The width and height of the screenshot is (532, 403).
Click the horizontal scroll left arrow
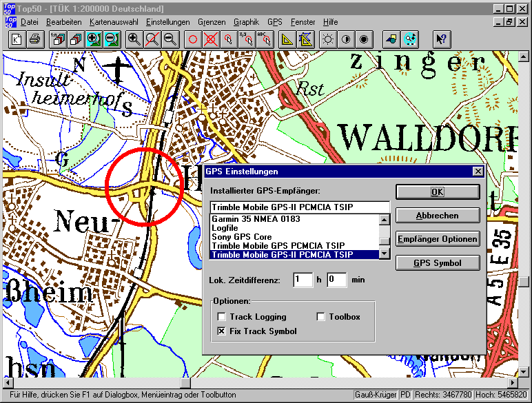point(8,383)
